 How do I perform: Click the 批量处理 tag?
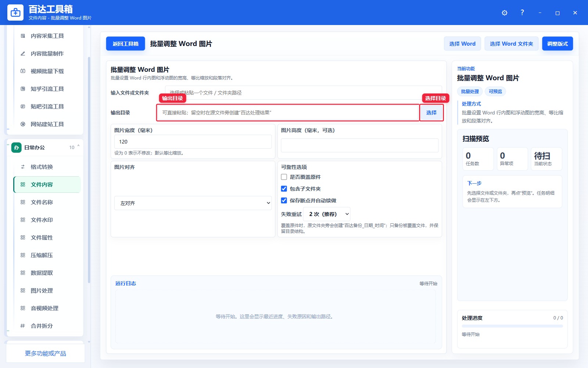click(x=470, y=92)
